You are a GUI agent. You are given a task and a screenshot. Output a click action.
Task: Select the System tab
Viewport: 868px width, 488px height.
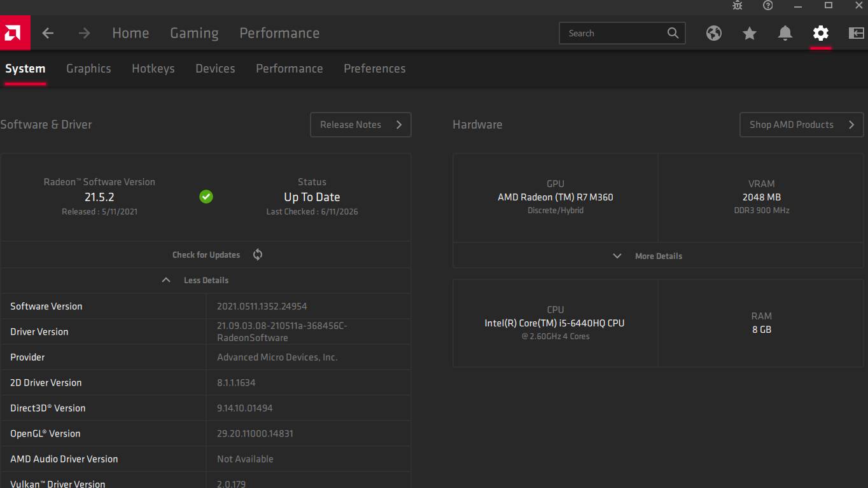tap(25, 69)
